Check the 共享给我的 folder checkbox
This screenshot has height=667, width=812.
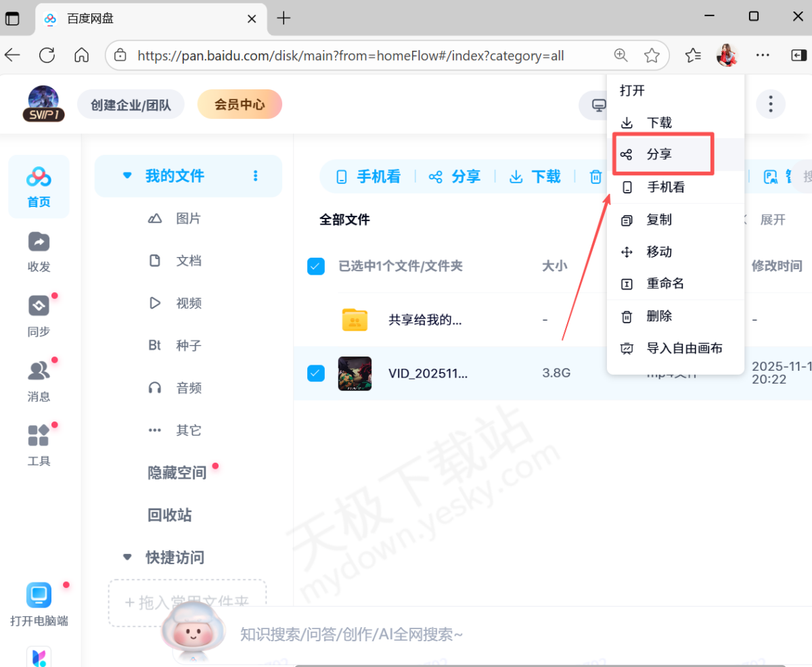point(315,319)
